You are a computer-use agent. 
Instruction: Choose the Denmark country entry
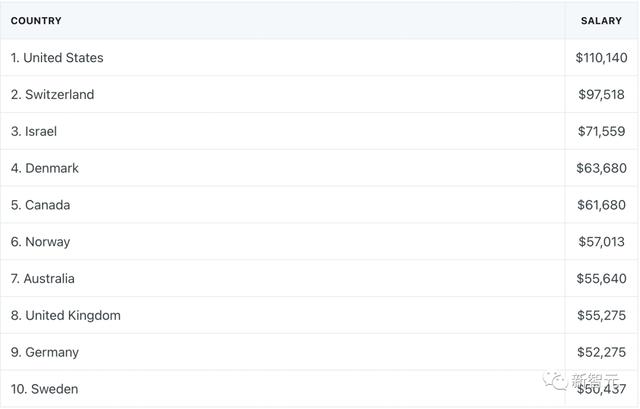click(x=45, y=169)
